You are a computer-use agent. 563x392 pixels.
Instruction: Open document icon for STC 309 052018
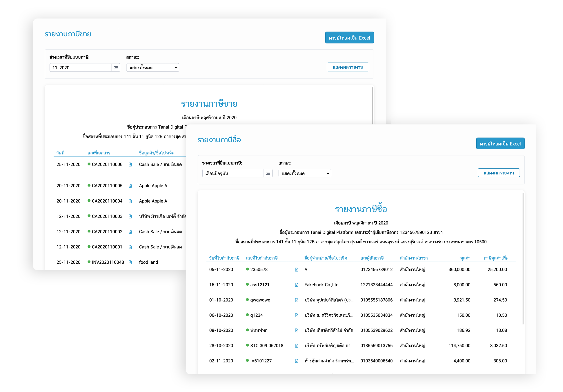click(x=297, y=346)
